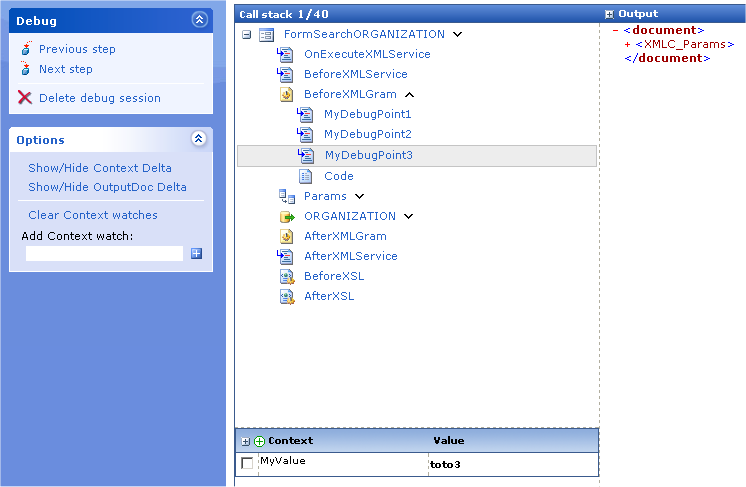Click the FormSearchORGANIZATION form icon
Viewport: 746px width, 487px height.
266,34
